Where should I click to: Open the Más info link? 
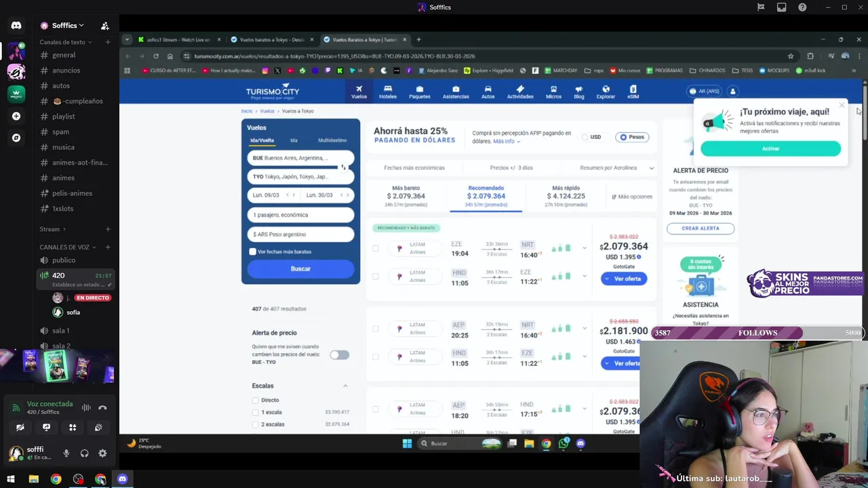click(x=506, y=141)
